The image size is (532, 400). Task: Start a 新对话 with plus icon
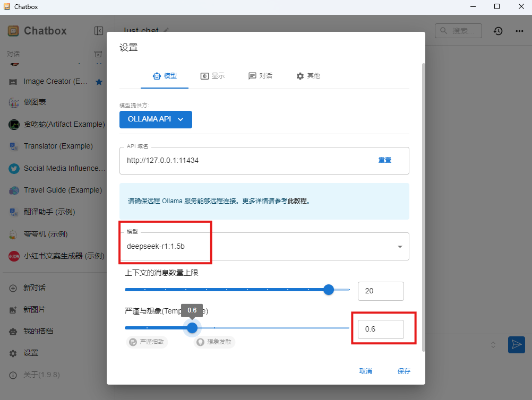pos(13,288)
